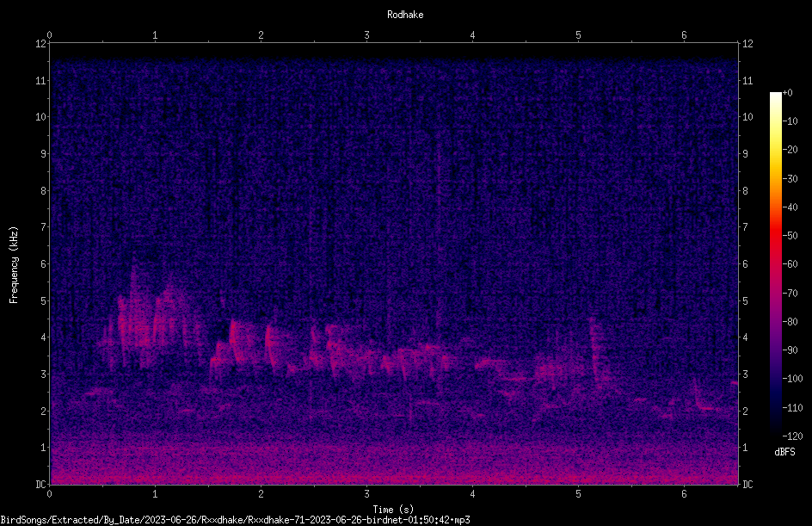The image size is (812, 526).
Task: Click the "-80" colorbar tick label
Action: 790,322
